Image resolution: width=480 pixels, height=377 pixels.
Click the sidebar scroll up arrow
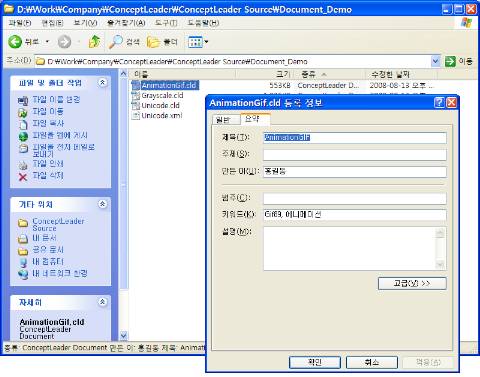pos(123,73)
